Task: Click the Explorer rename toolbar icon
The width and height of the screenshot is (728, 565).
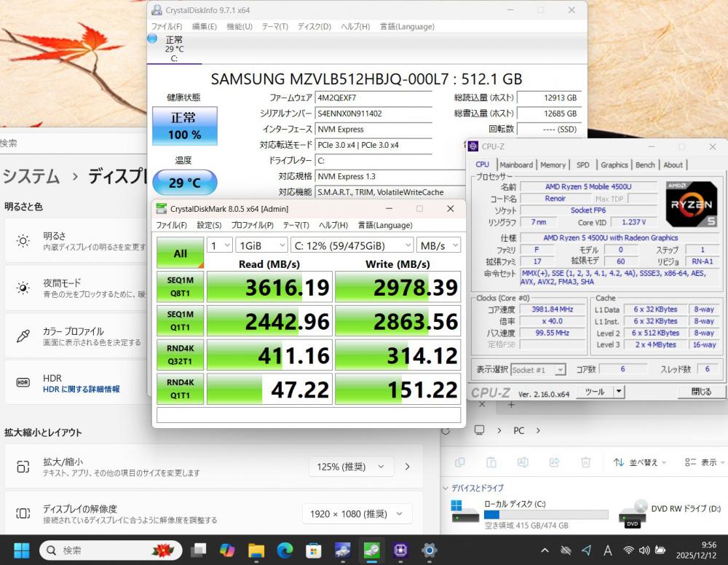Action: 523,462
